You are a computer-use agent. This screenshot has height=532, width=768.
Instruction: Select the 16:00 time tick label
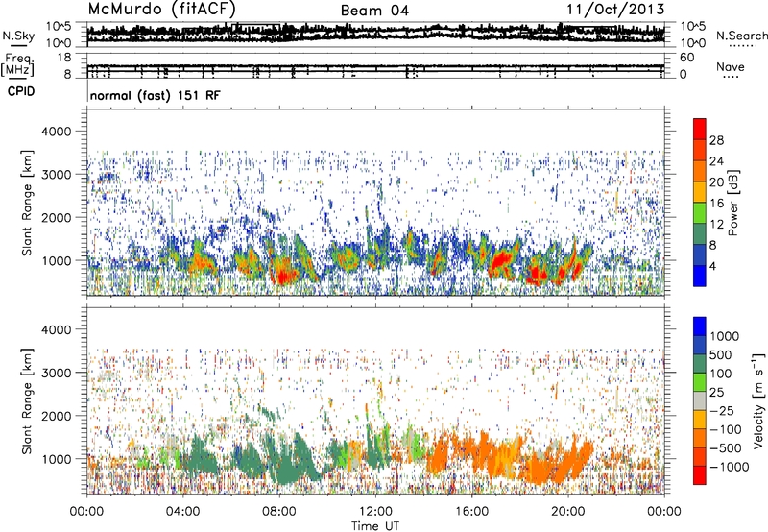[471, 512]
